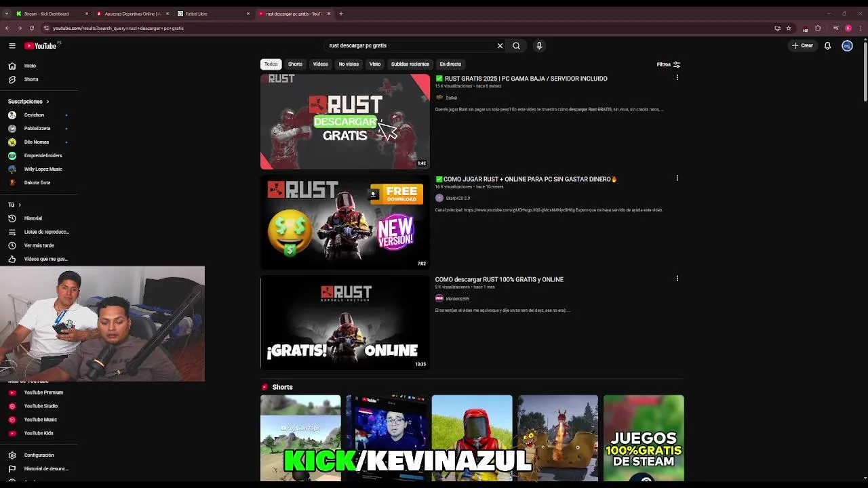Screen dimensions: 868x488
Task: Play the RUST GRATIS 2025 thumbnail
Action: tap(345, 121)
